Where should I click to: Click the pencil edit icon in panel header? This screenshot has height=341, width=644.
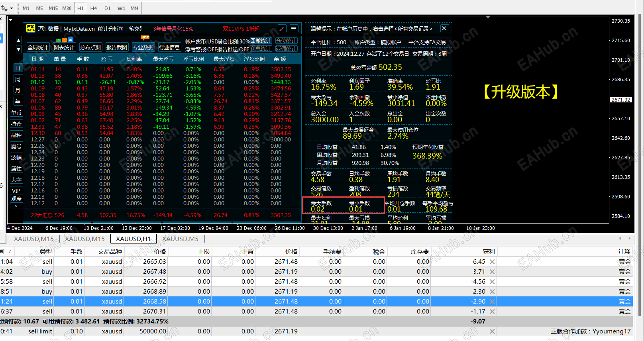[x=282, y=29]
